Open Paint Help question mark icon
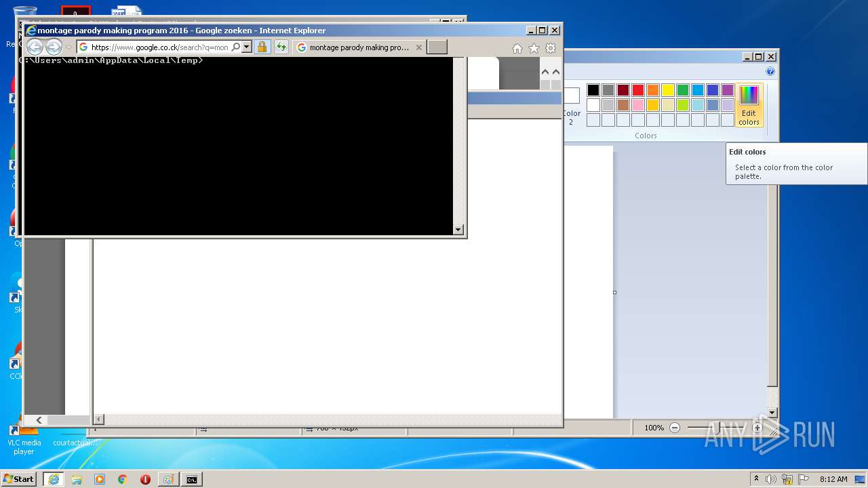Screen dimensions: 868x488 click(770, 71)
